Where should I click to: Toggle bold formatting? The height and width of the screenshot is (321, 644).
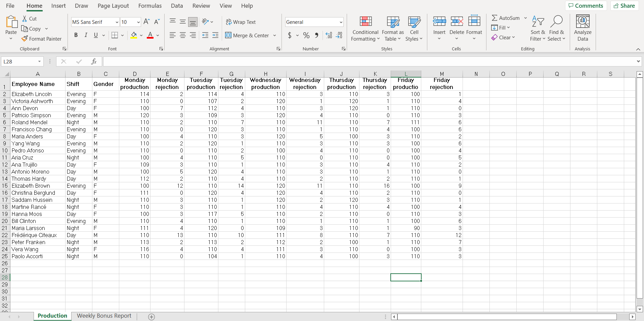point(76,35)
